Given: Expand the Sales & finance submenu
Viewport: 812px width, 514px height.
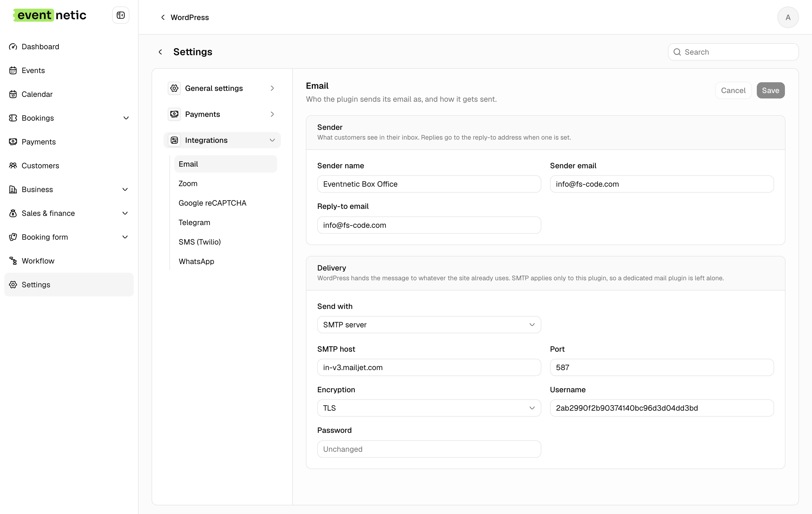Looking at the screenshot, I should pos(125,213).
